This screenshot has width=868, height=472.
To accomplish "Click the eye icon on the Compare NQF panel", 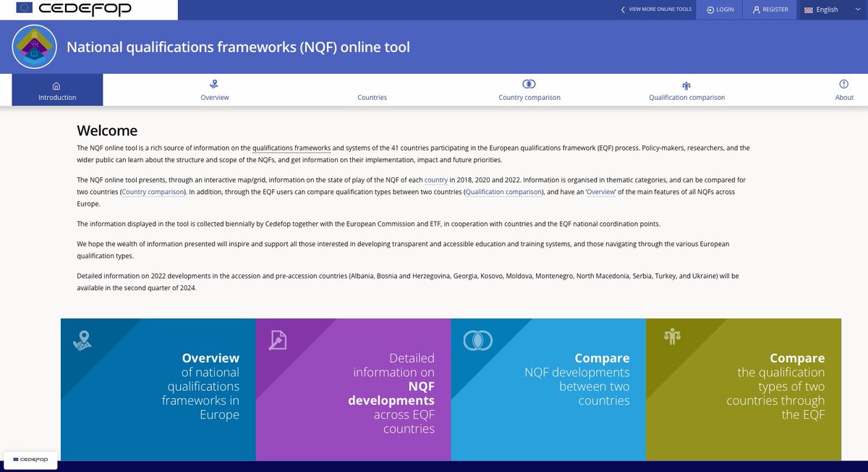I will [477, 339].
